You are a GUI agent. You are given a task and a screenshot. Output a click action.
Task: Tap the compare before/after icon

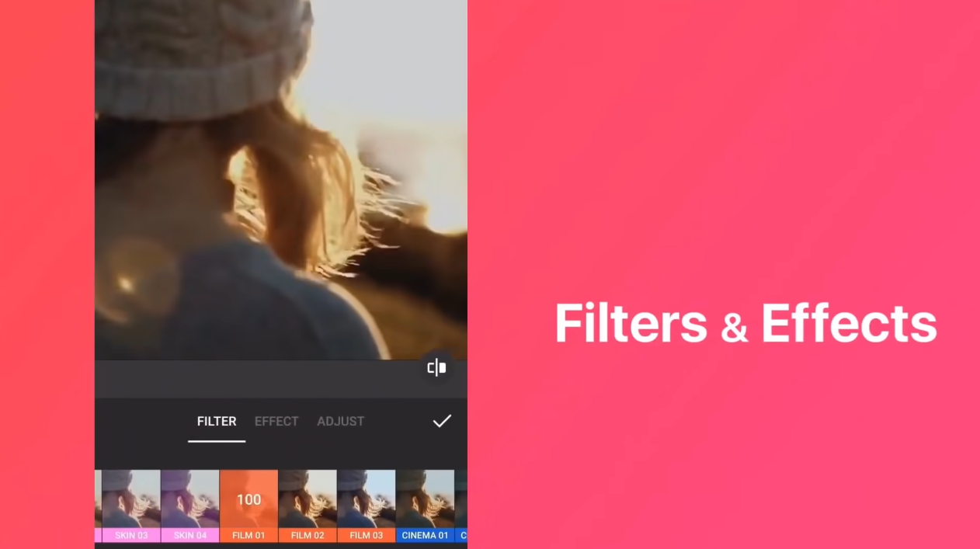point(437,367)
